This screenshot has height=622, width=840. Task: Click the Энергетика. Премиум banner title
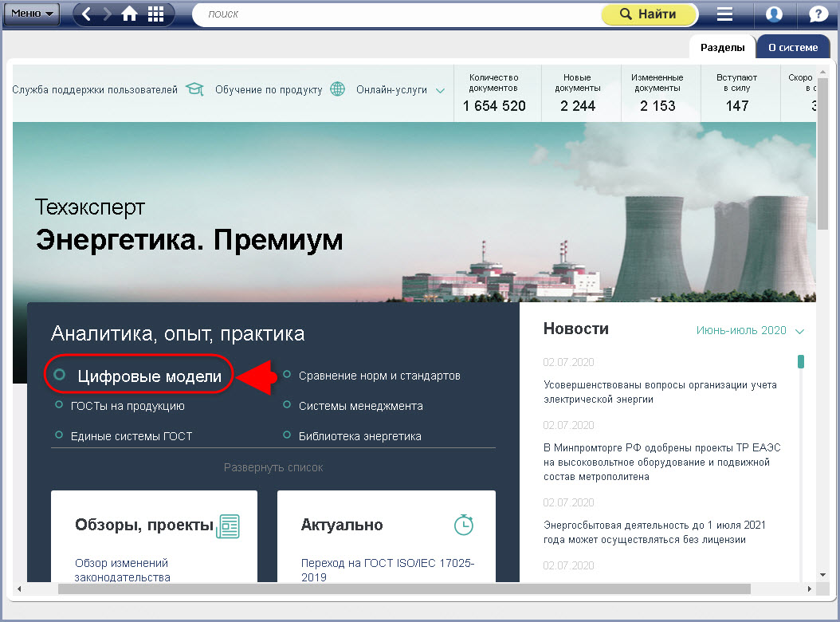click(189, 240)
